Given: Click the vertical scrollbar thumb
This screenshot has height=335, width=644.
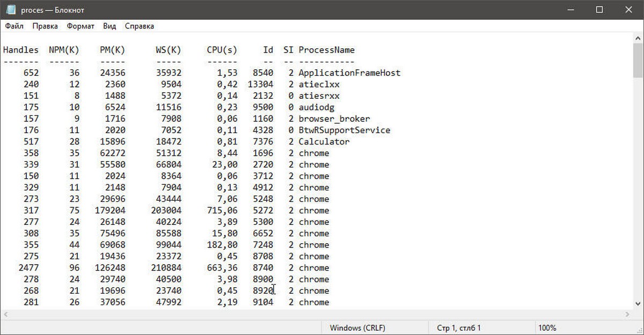Looking at the screenshot, I should 639,60.
